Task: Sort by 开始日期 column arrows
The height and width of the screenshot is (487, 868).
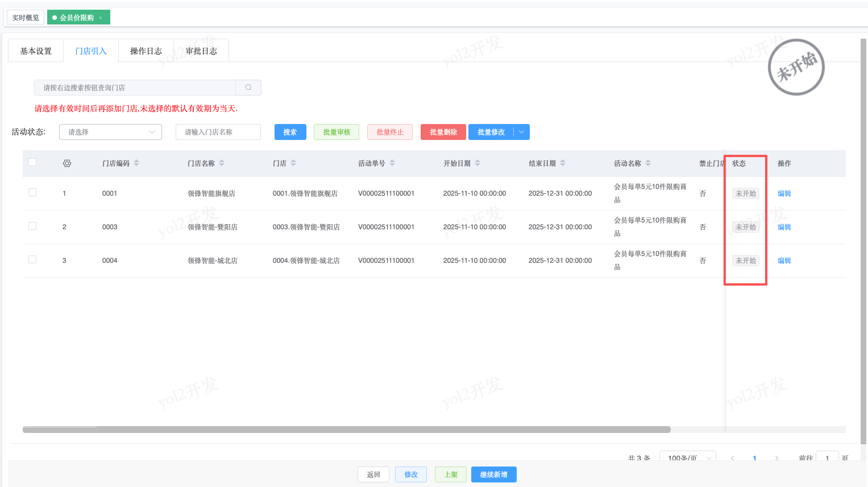Action: (x=477, y=163)
